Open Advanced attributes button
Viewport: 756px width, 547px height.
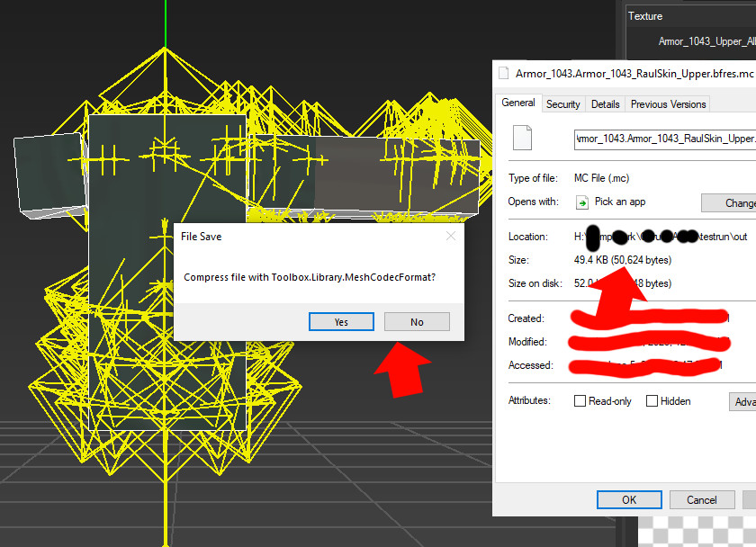tap(742, 401)
